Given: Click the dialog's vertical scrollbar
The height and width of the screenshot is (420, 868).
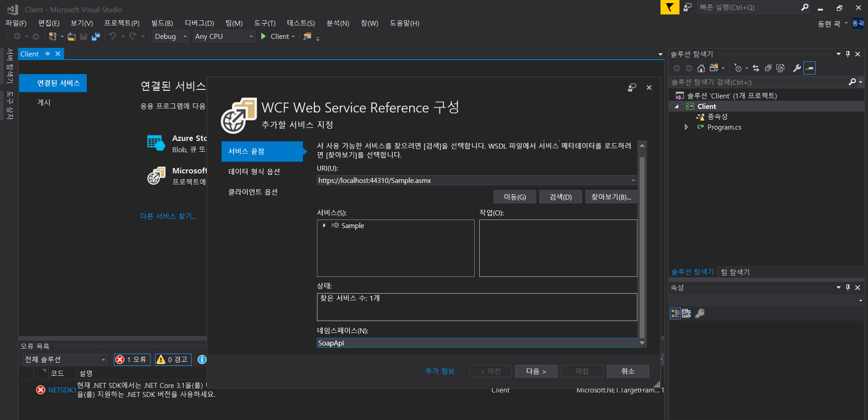Looking at the screenshot, I should (x=642, y=247).
